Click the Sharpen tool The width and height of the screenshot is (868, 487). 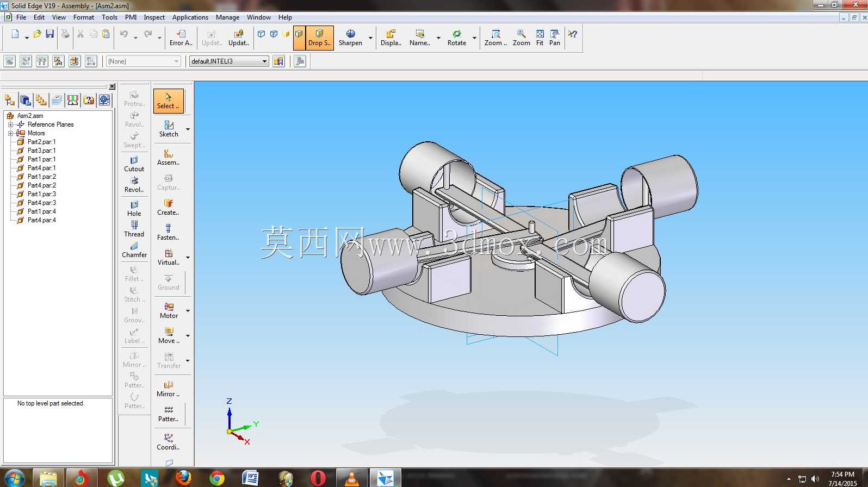pos(350,38)
